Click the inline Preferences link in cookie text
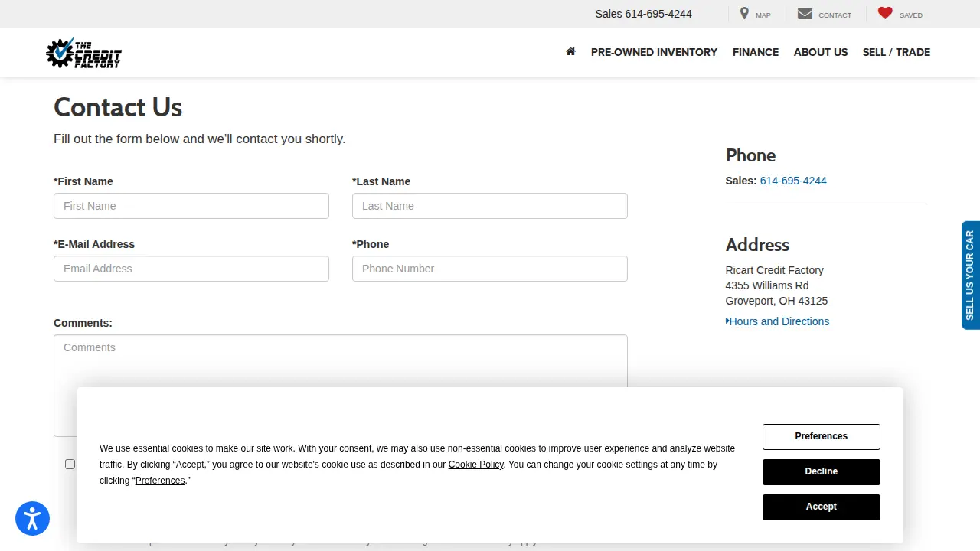This screenshot has height=551, width=980. coord(160,481)
